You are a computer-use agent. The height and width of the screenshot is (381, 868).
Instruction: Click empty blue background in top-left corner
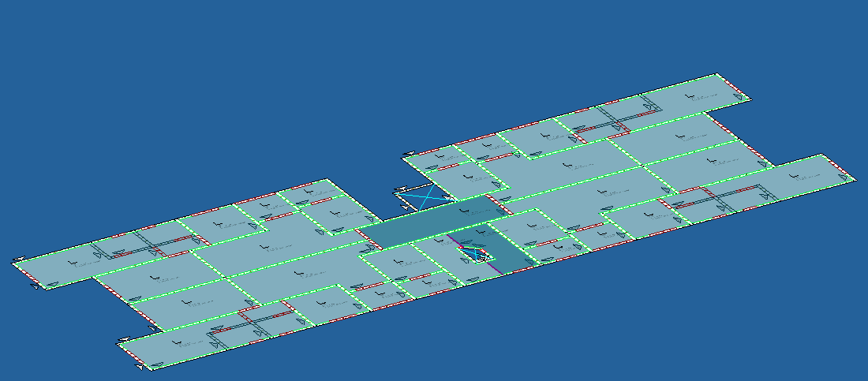[x=47, y=32]
